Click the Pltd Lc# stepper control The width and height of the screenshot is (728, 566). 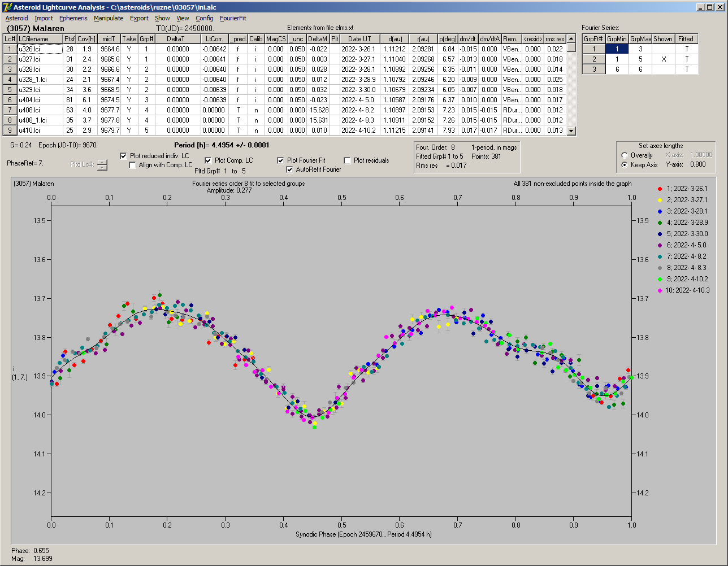(102, 164)
